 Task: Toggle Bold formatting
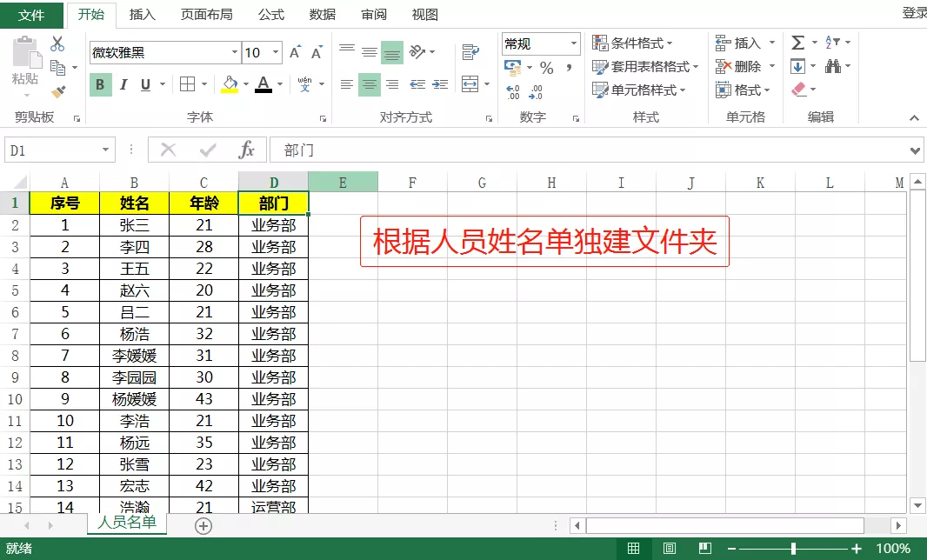click(x=101, y=84)
